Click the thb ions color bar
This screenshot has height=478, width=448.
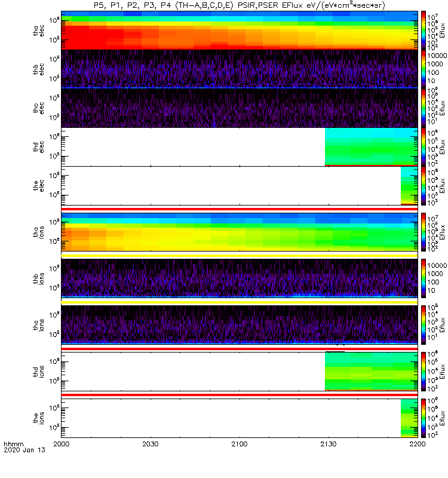point(424,278)
